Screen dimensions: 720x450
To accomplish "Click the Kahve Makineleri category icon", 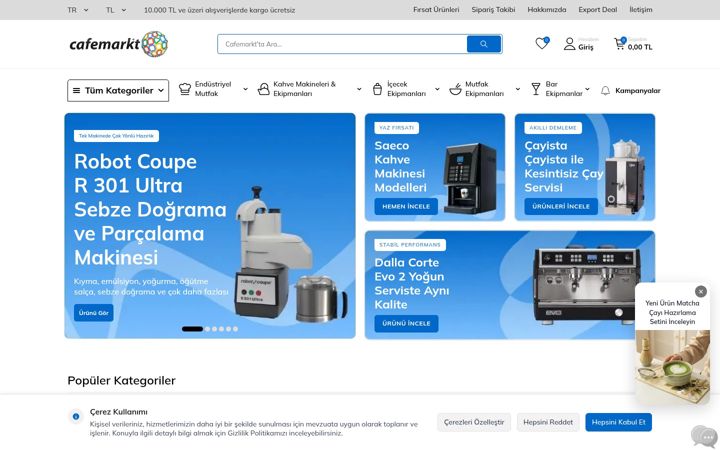I will click(x=264, y=89).
